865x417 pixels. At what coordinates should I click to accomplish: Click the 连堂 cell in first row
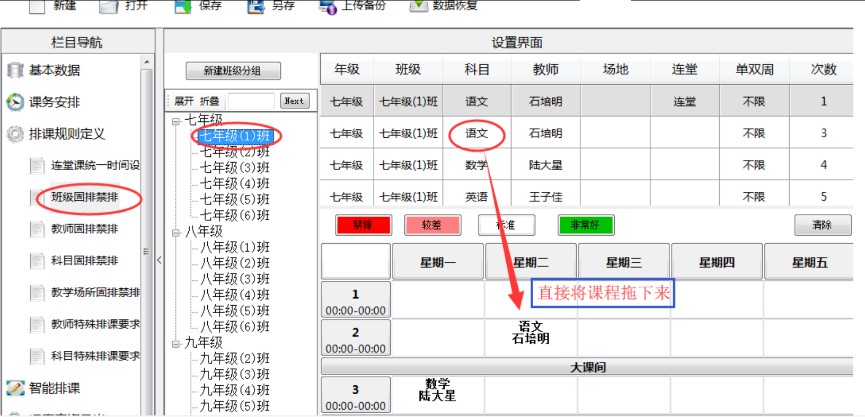coord(685,101)
